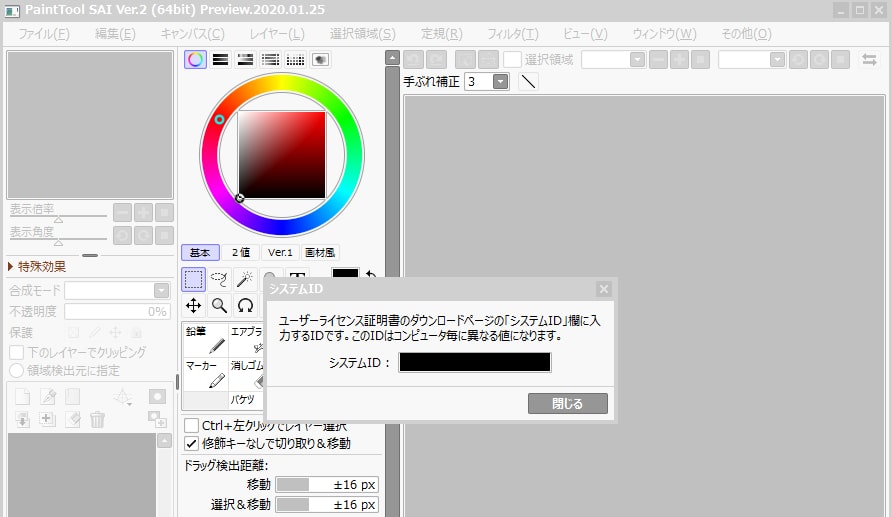Toggle 下のレイヤーでクリッピング checkbox
The width and height of the screenshot is (892, 517).
[x=16, y=353]
